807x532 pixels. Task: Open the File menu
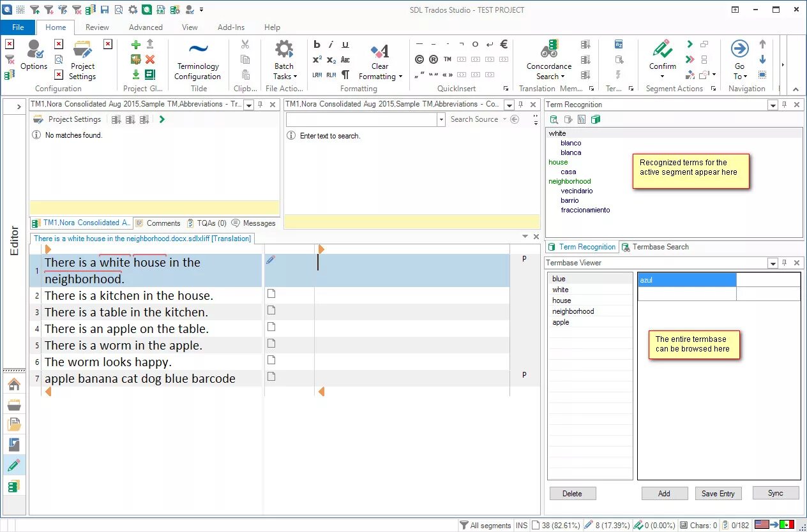(x=18, y=27)
